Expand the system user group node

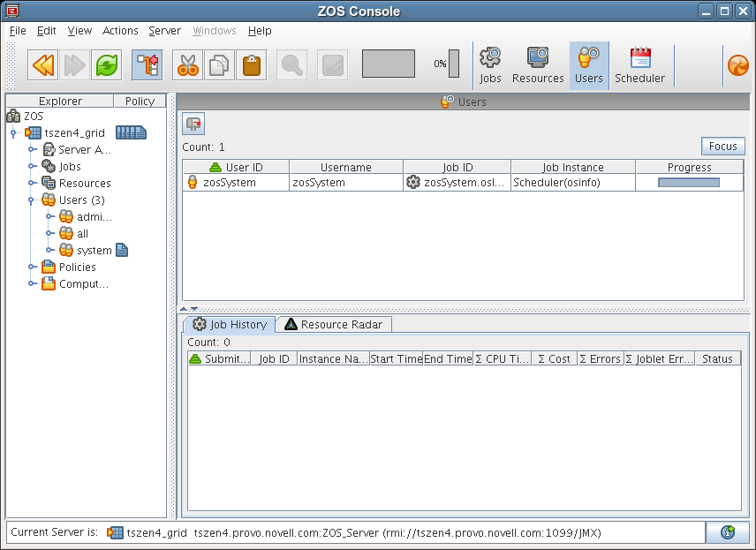click(50, 250)
